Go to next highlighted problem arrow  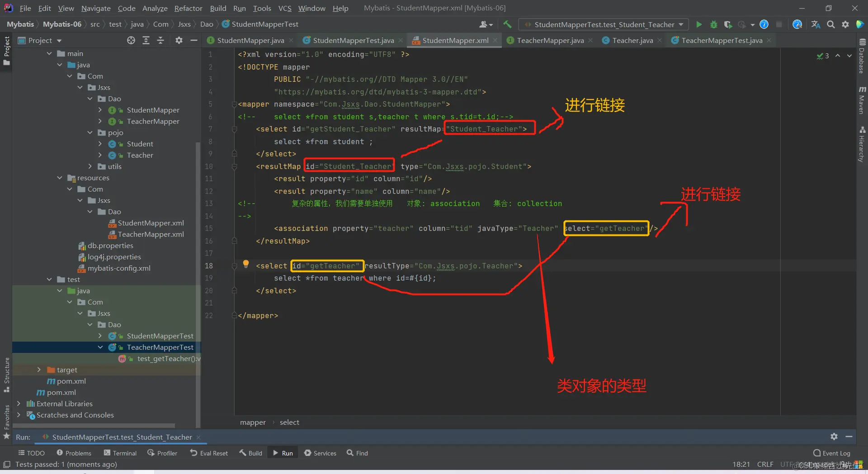pyautogui.click(x=849, y=56)
